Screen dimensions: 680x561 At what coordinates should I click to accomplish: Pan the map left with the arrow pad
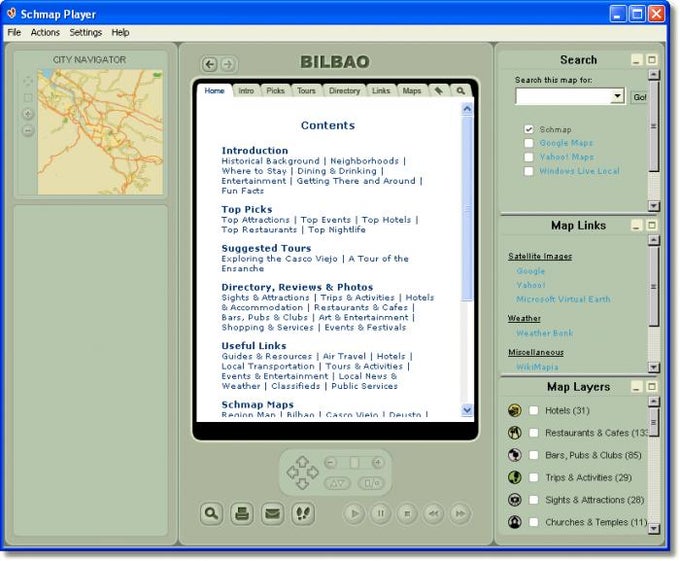292,473
